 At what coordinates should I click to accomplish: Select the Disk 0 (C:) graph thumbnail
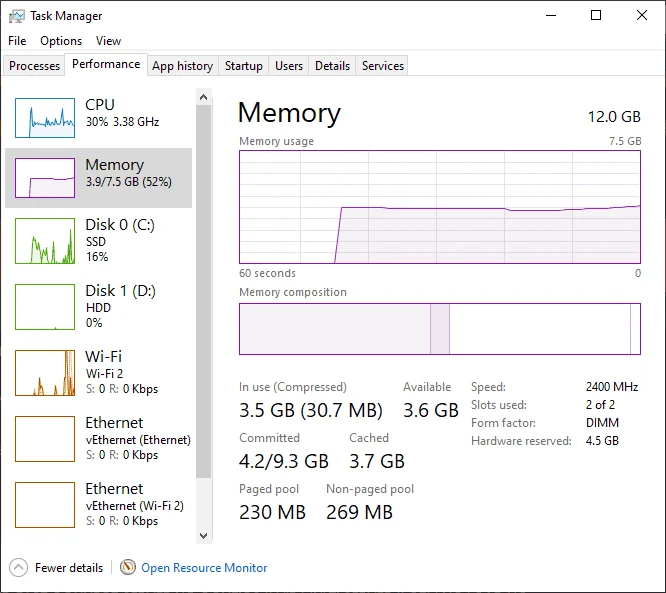pyautogui.click(x=45, y=241)
